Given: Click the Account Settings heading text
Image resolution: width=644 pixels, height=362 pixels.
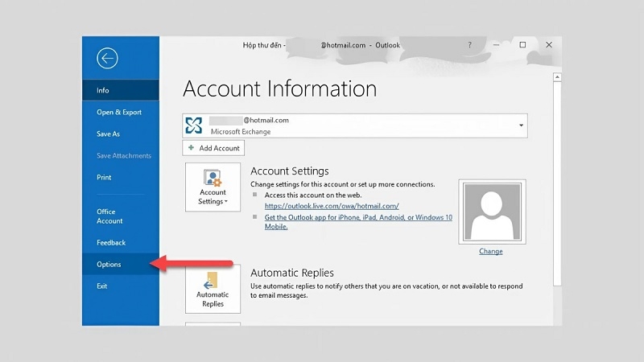Looking at the screenshot, I should (290, 171).
